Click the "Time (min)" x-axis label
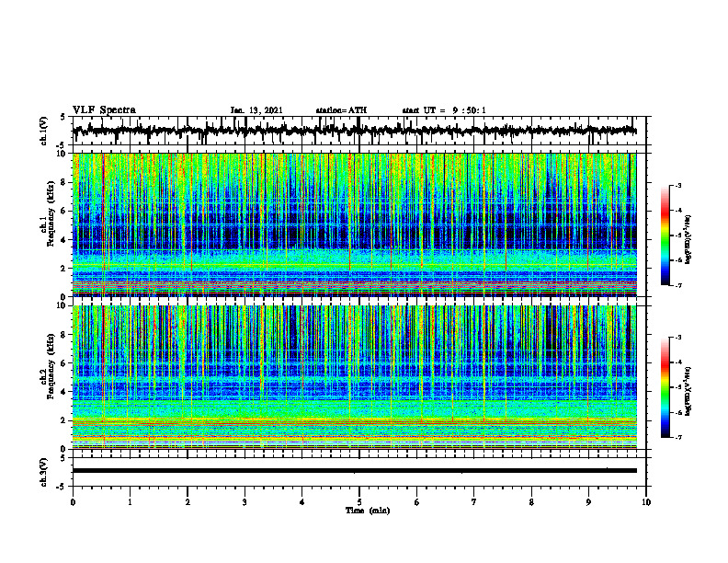The image size is (728, 563). 368,511
